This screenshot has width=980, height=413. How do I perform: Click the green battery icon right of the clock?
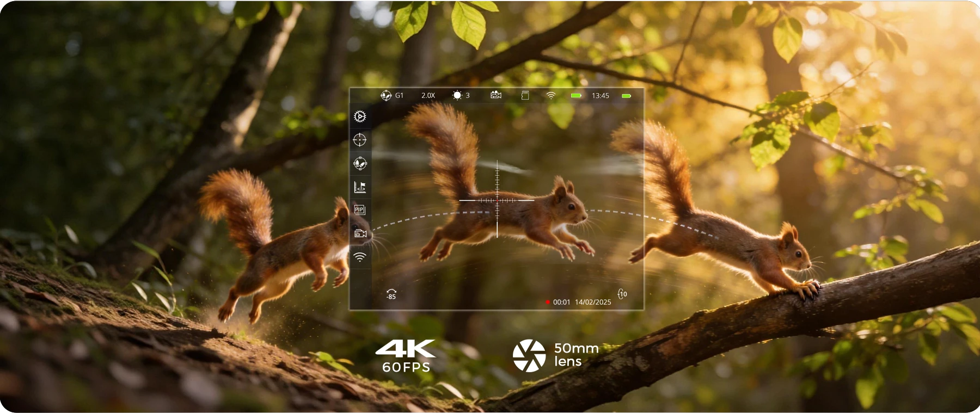click(x=627, y=96)
